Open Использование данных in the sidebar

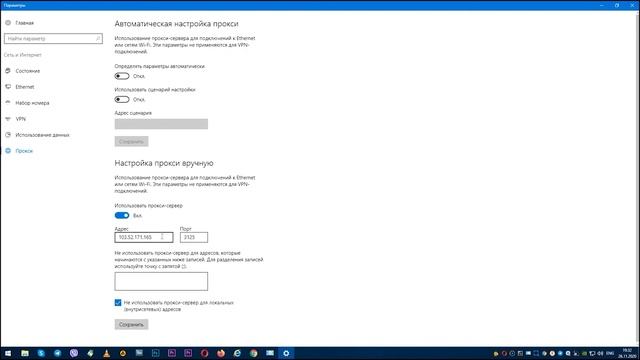(42, 135)
